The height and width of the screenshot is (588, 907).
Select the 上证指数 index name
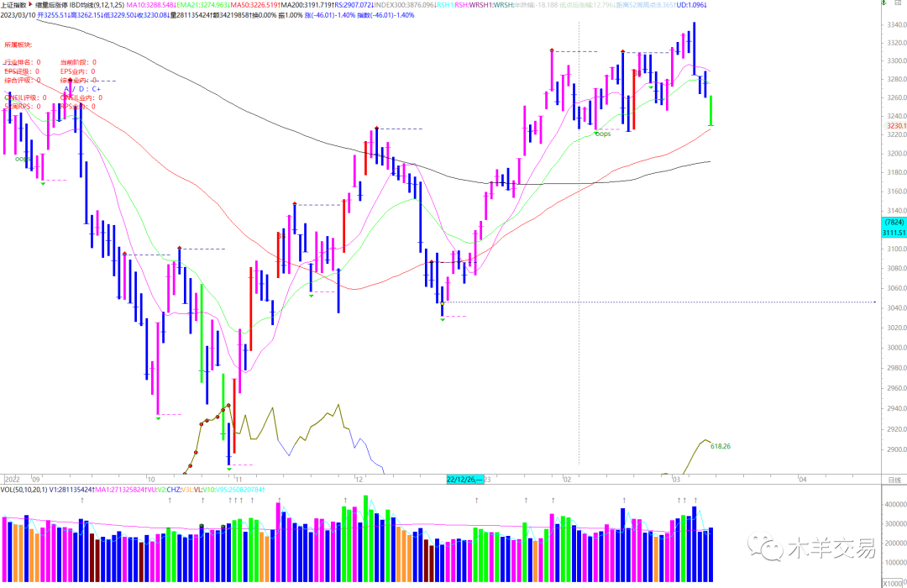(13, 5)
